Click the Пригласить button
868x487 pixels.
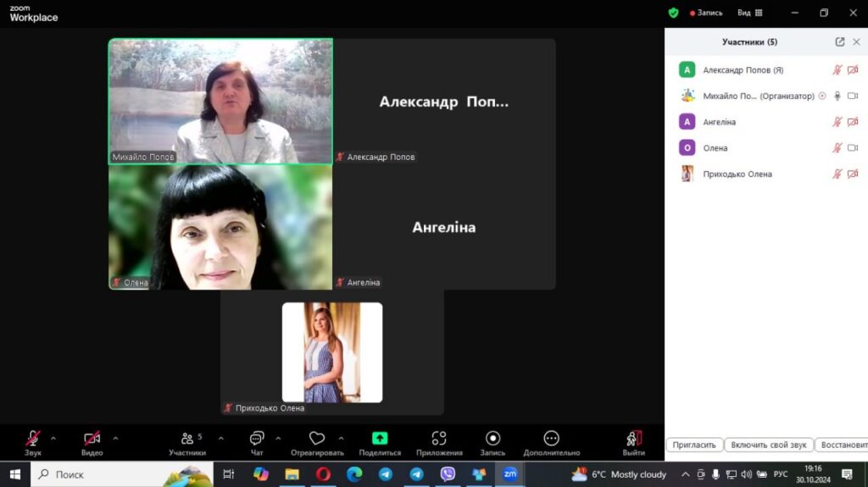[694, 445]
